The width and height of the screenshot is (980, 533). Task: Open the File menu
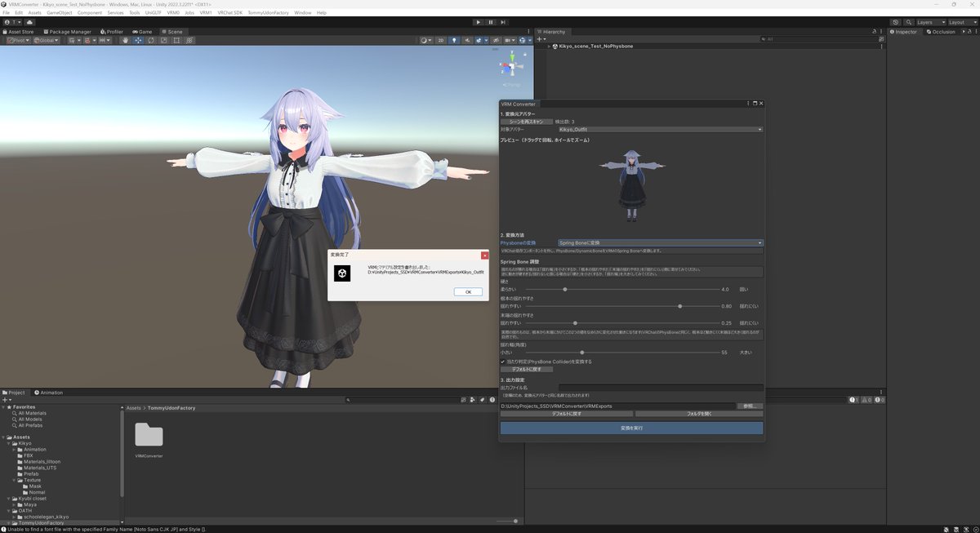[x=7, y=13]
